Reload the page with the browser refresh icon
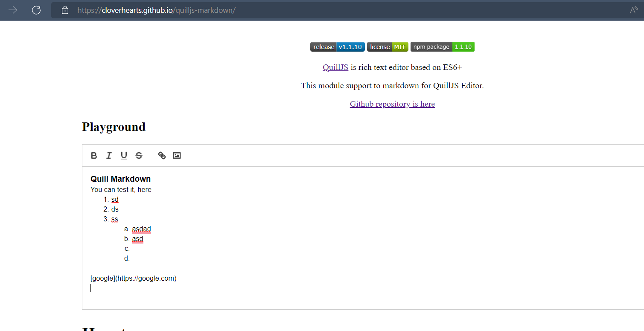Image resolution: width=644 pixels, height=331 pixels. (x=36, y=10)
